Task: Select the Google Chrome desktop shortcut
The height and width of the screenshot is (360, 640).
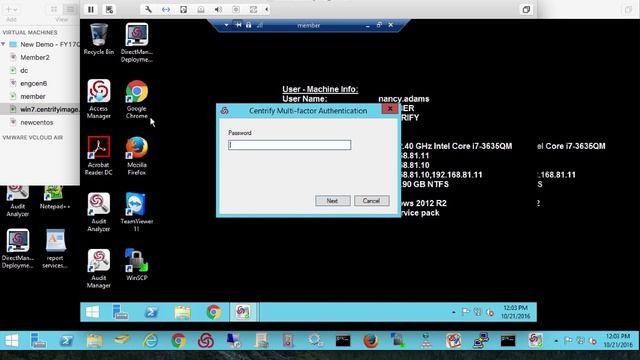Action: coord(137,99)
